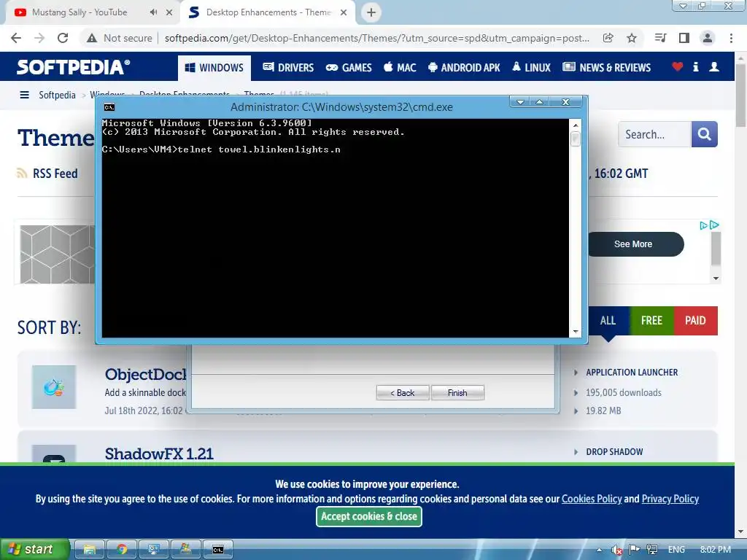Click the ObjectDock thumbnail image

tap(54, 387)
